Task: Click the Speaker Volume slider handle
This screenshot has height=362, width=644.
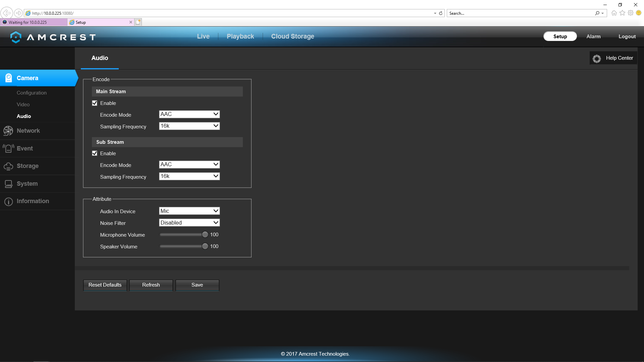Action: [205, 246]
